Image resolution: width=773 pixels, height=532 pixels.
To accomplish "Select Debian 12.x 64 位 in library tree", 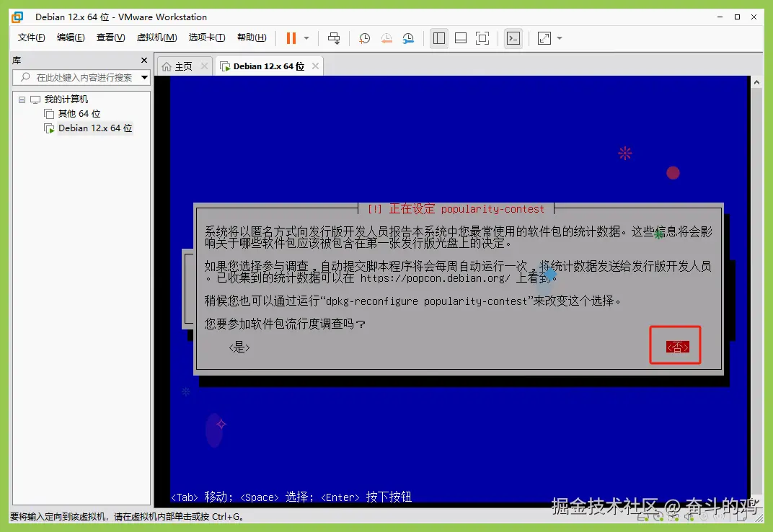I will pos(95,128).
